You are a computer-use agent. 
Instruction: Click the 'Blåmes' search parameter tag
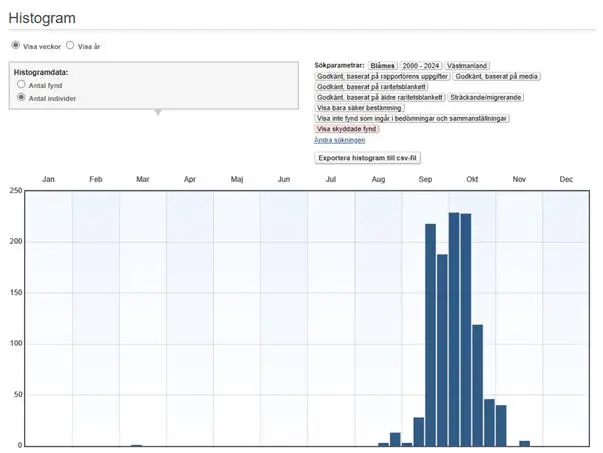[382, 65]
